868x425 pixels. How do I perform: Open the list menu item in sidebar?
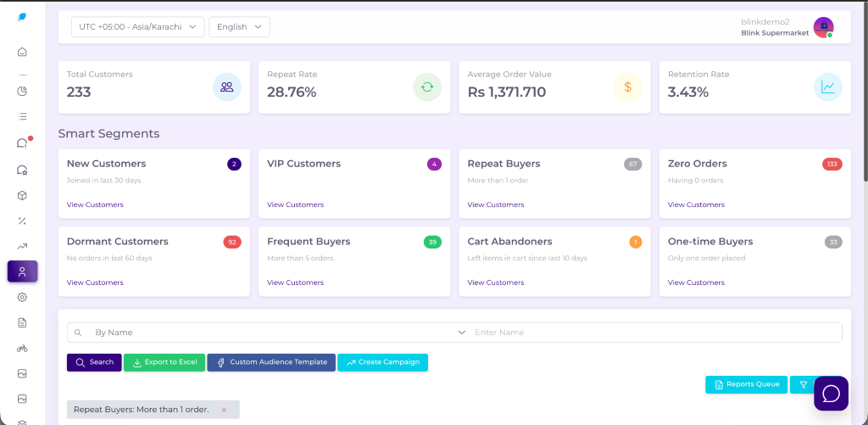click(x=22, y=116)
